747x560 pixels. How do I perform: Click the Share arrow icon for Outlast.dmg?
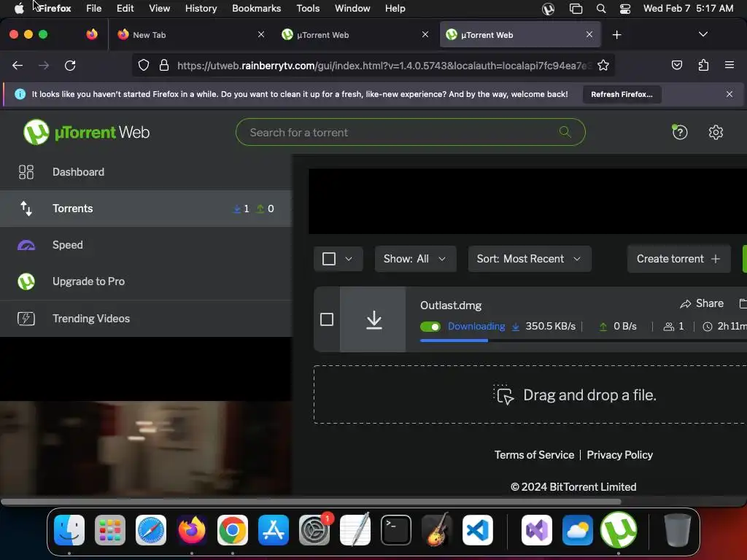(686, 304)
